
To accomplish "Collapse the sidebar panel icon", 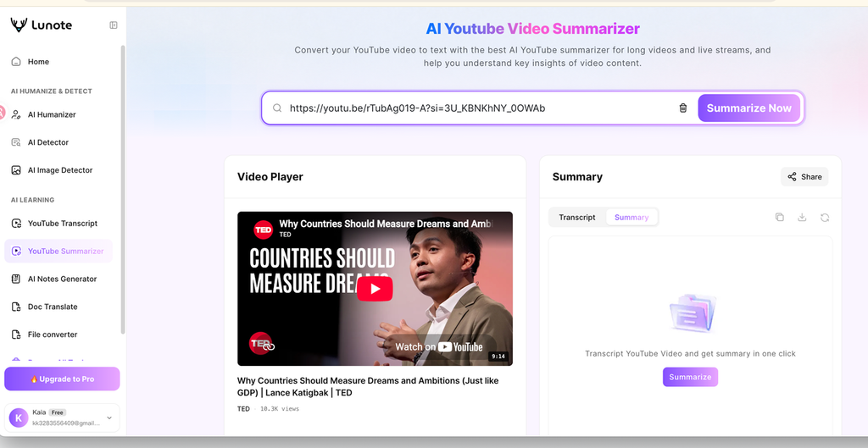I will tap(114, 25).
